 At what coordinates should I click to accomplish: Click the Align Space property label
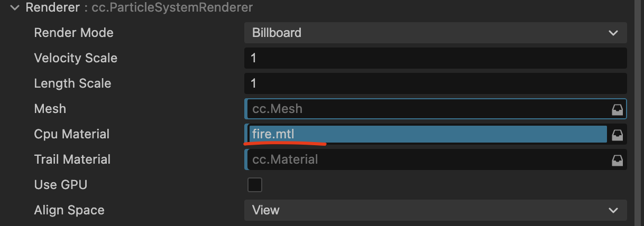69,210
